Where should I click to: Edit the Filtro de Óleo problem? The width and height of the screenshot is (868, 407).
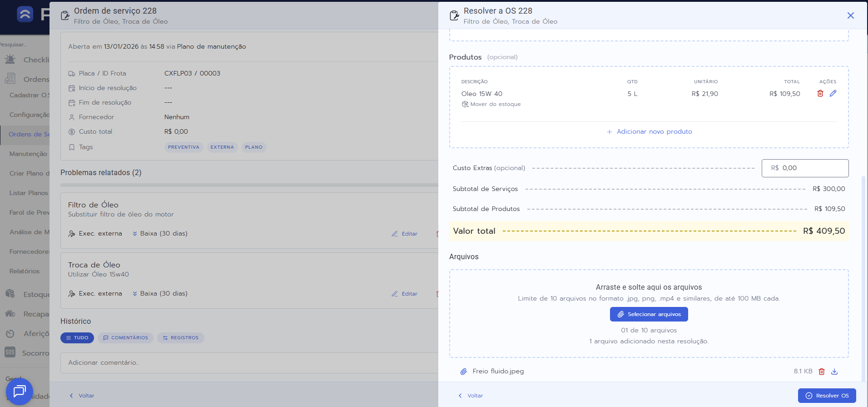pos(405,234)
